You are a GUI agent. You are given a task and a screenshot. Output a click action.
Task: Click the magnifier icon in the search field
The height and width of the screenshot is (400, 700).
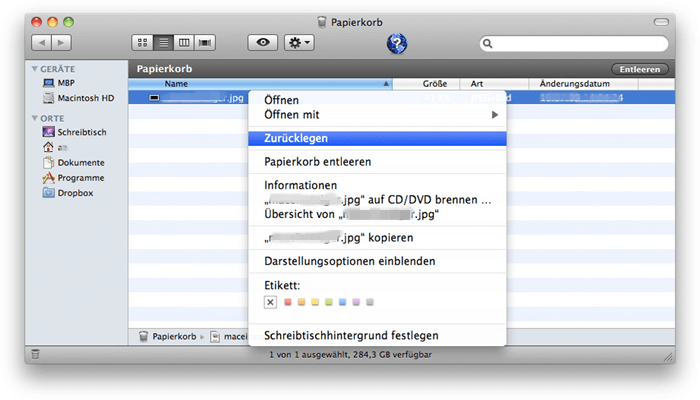(488, 43)
